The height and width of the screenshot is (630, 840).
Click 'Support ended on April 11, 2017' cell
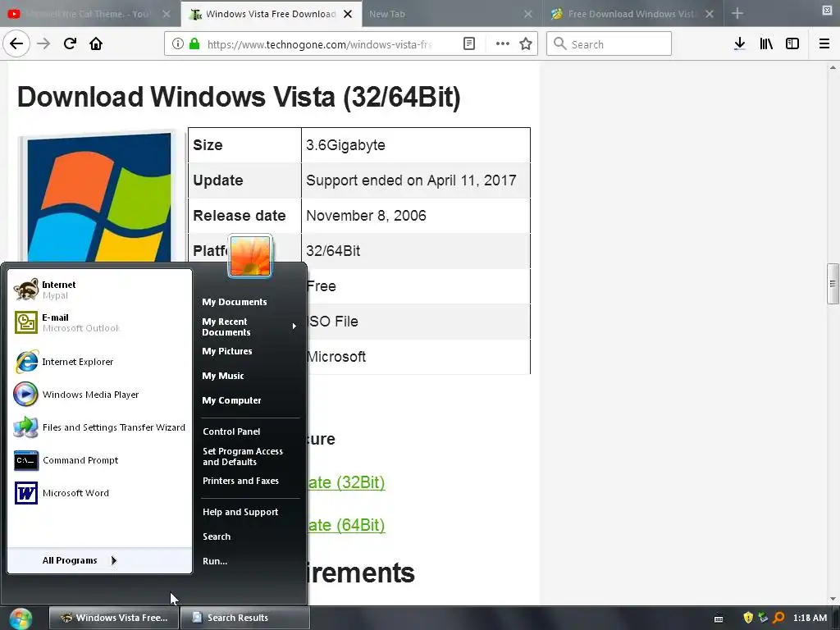click(416, 180)
